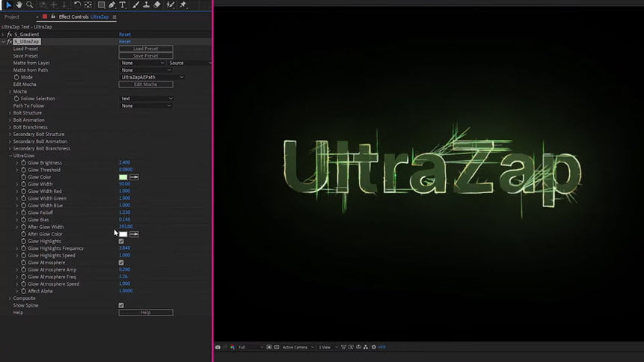Open the 1 View layout dropdown
Screen dimensions: 644x362
coord(328,347)
